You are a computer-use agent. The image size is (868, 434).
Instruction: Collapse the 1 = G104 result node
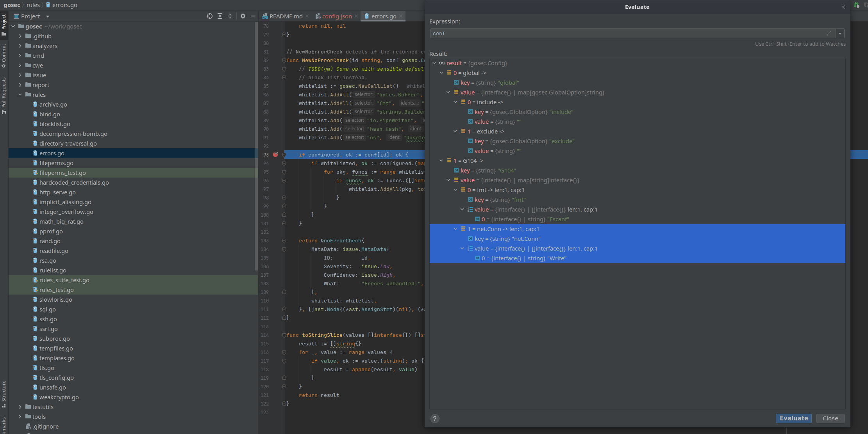click(x=441, y=160)
